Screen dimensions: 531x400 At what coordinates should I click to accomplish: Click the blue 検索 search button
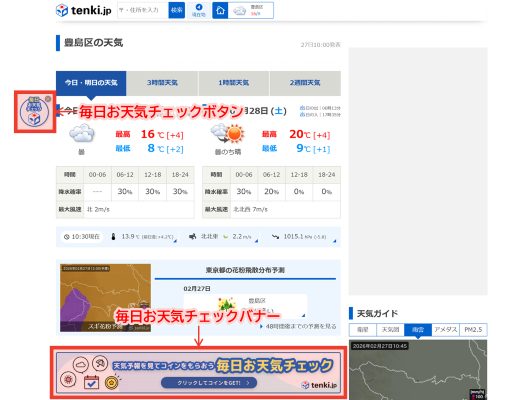[176, 10]
